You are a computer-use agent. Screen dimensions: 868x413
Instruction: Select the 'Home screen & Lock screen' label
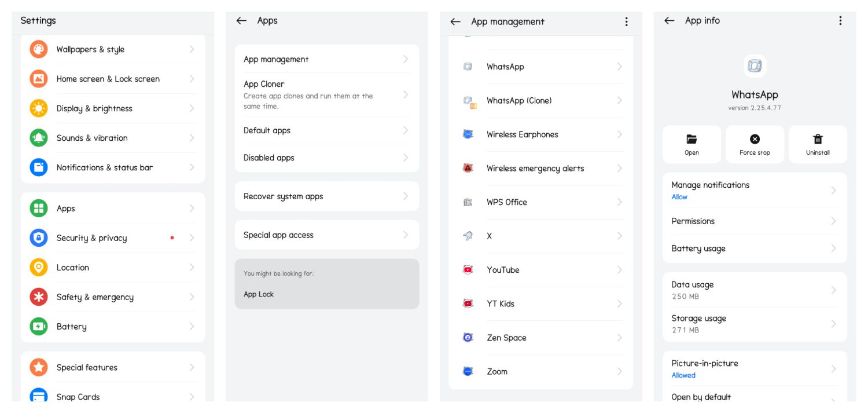pyautogui.click(x=108, y=79)
